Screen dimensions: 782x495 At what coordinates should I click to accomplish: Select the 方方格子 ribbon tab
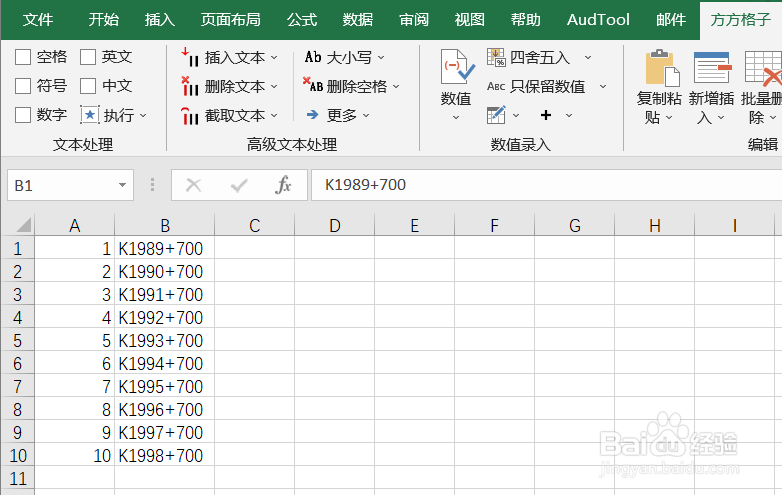(741, 20)
